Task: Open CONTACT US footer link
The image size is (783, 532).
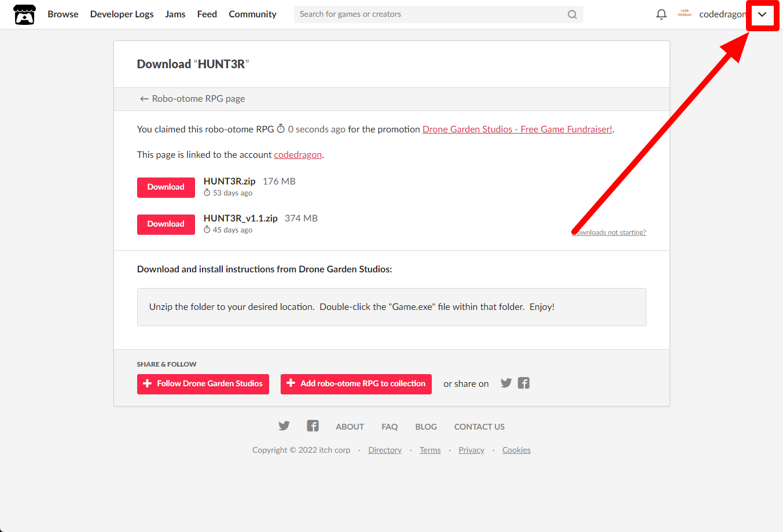Action: click(479, 427)
